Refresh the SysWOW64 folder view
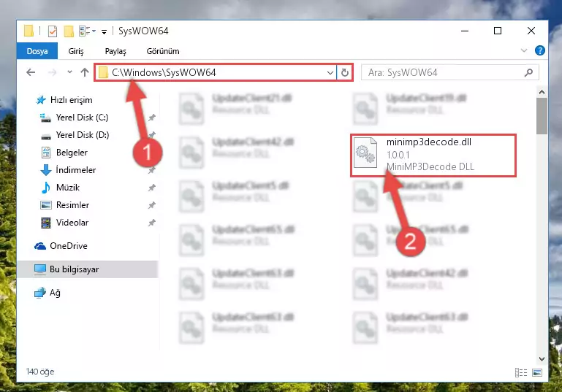 [x=345, y=73]
